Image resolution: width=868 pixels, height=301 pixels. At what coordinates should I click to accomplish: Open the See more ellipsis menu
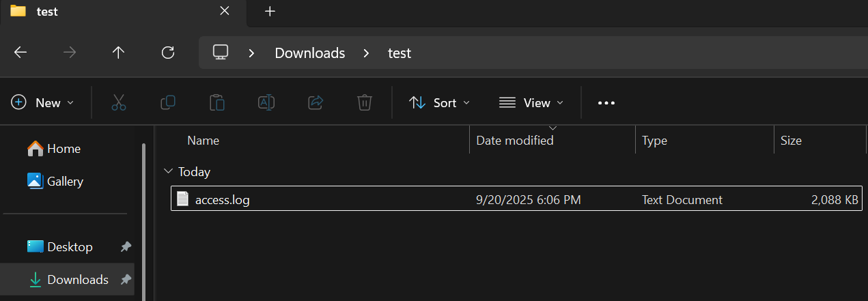(606, 102)
